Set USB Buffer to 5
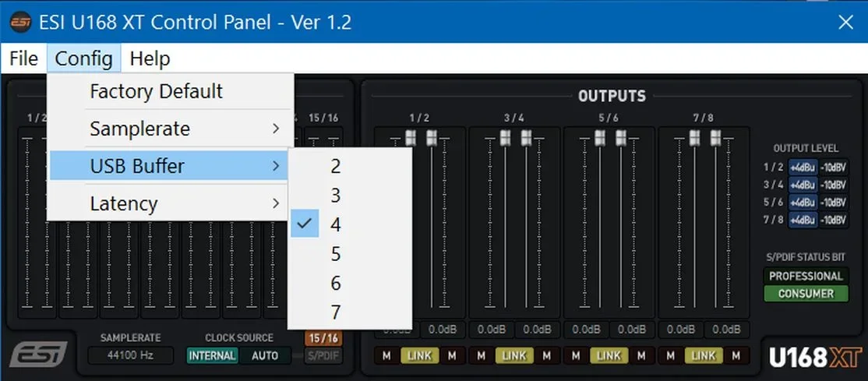Viewport: 868px width, 381px height. (351, 254)
